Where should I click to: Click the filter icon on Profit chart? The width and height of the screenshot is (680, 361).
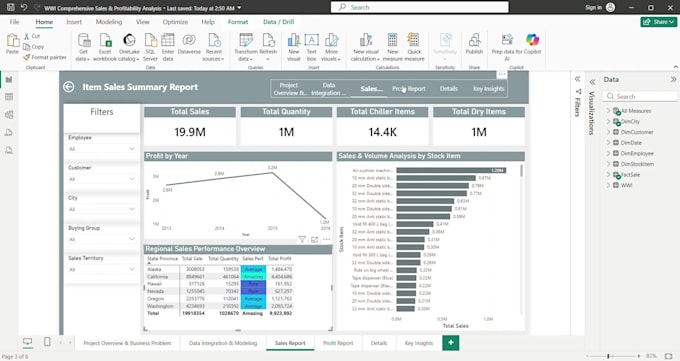click(302, 240)
